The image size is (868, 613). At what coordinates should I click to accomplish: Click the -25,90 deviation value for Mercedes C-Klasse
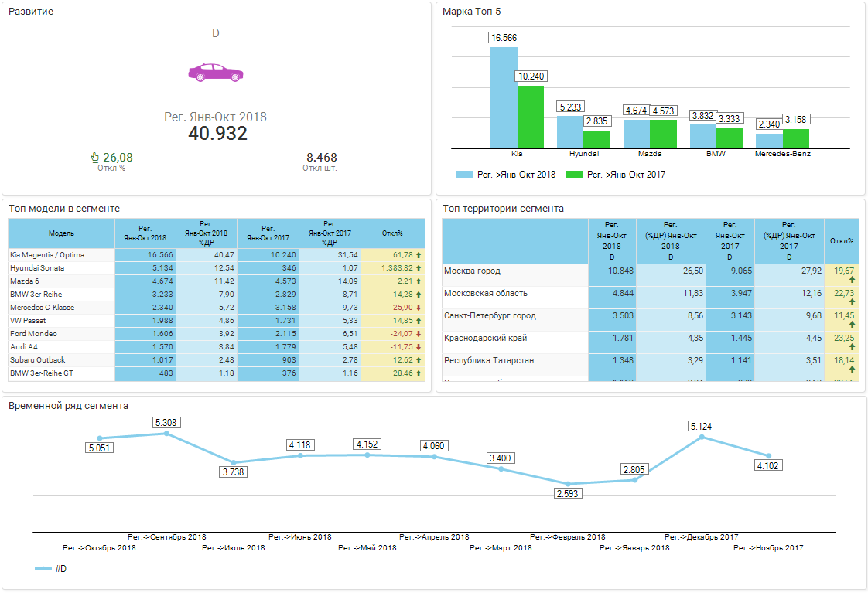[402, 308]
